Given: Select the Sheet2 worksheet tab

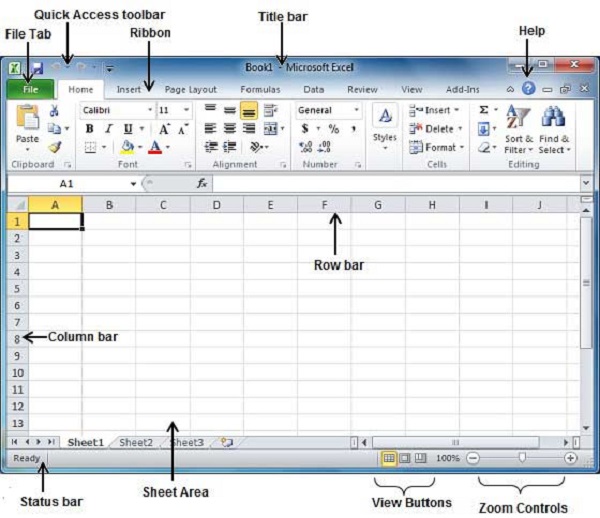Looking at the screenshot, I should tap(136, 443).
